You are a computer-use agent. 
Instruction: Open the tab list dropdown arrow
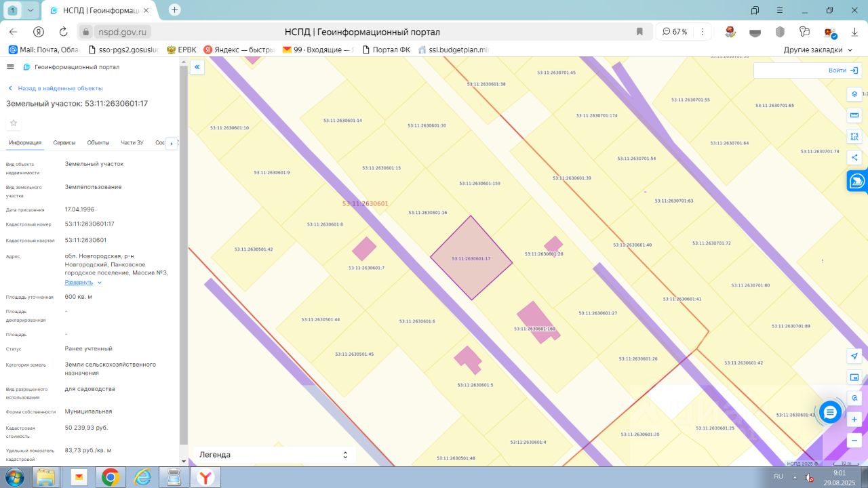coord(30,10)
